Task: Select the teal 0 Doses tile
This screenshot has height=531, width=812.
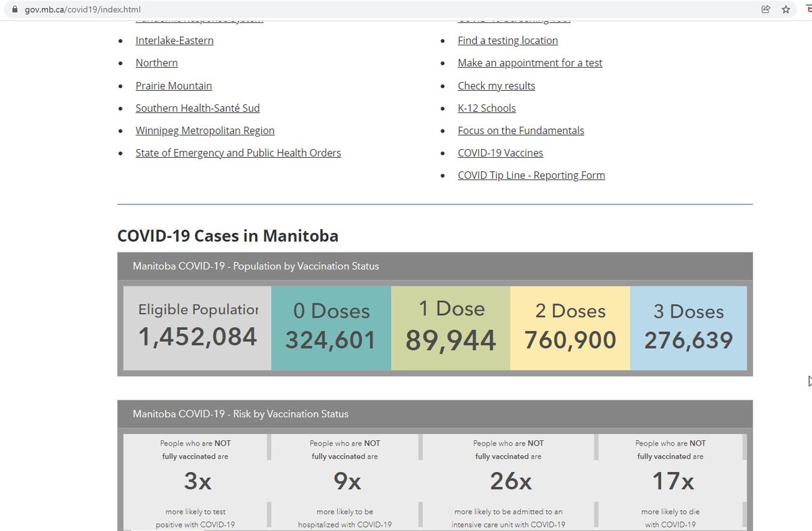Action: tap(331, 328)
